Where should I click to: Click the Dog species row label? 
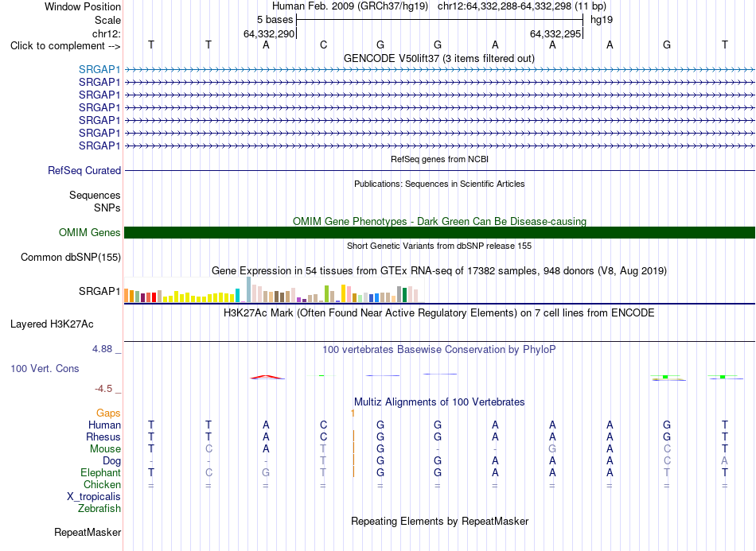111,461
